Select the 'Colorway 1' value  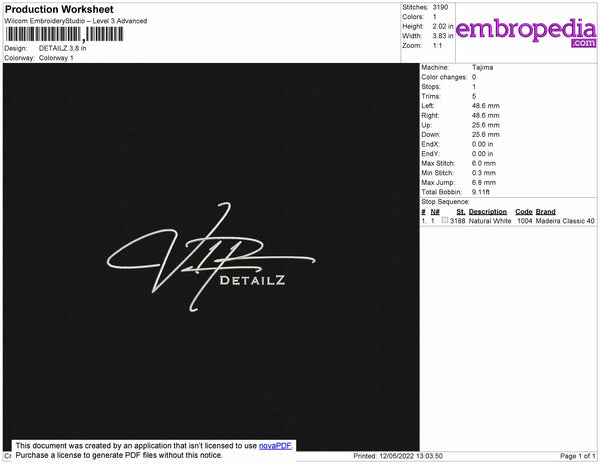pyautogui.click(x=56, y=58)
